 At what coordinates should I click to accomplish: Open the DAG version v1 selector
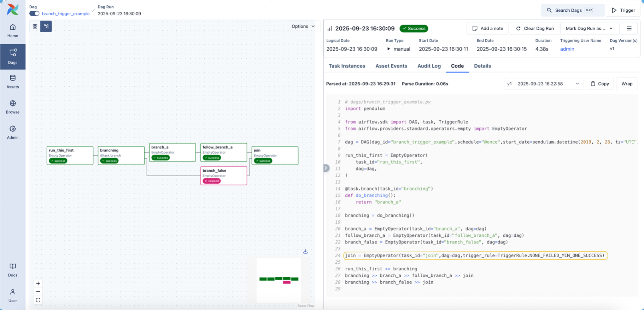point(543,84)
